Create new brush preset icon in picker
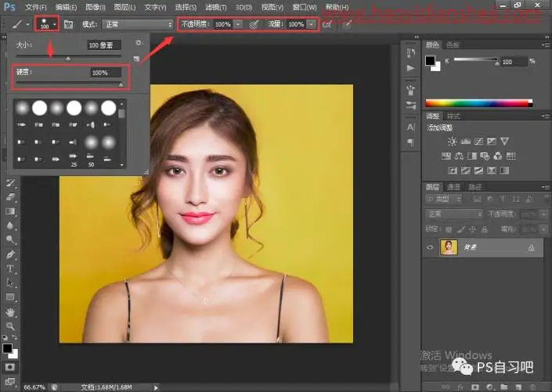 (x=136, y=59)
